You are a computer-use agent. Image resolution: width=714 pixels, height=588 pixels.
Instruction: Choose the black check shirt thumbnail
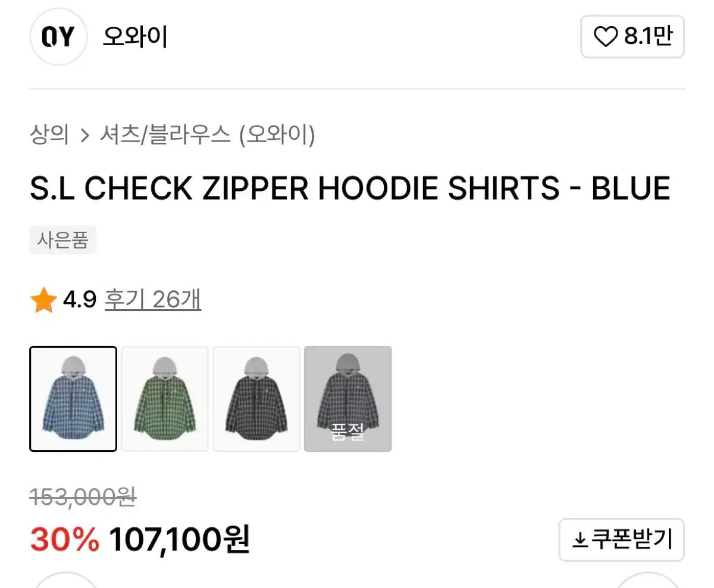(x=256, y=399)
